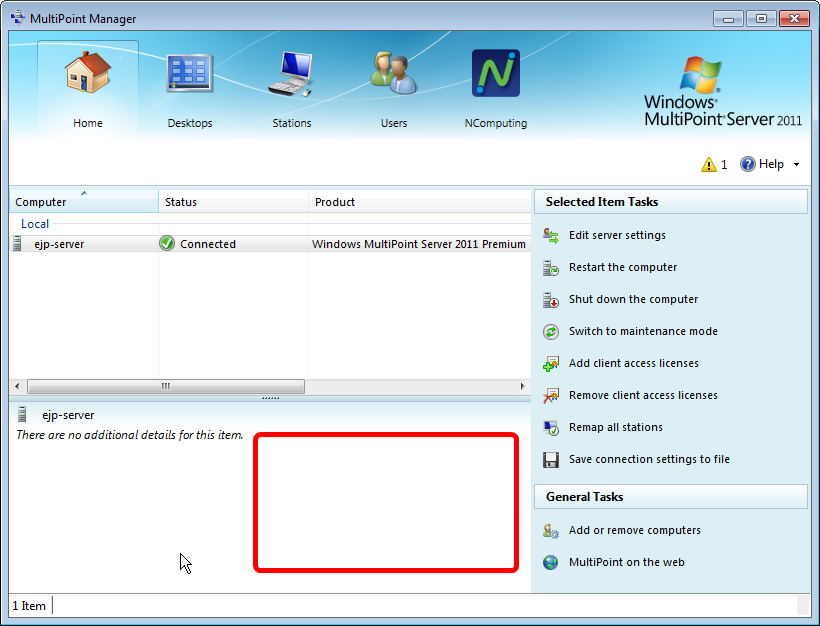Click the pane splitter grip dots
The image size is (820, 626).
point(270,398)
